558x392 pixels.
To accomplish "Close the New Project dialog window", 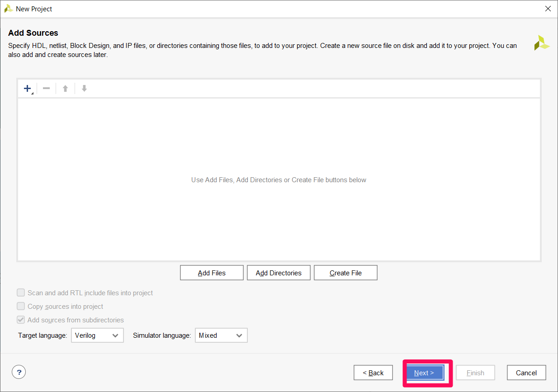I will 548,9.
